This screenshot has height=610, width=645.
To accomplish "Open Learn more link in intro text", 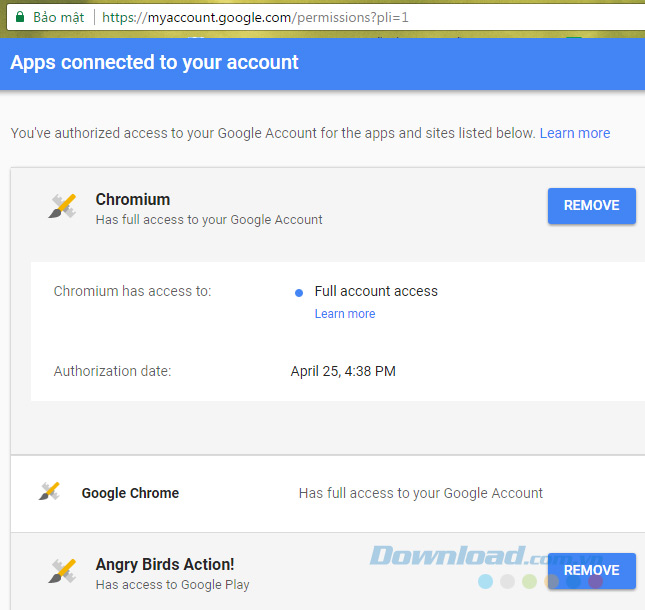I will click(x=574, y=133).
